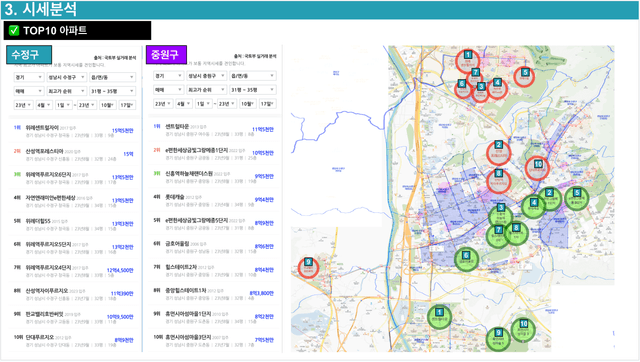The image size is (640, 362).
Task: Open 판교밸리호반써밋 listing
Action: tap(73, 317)
